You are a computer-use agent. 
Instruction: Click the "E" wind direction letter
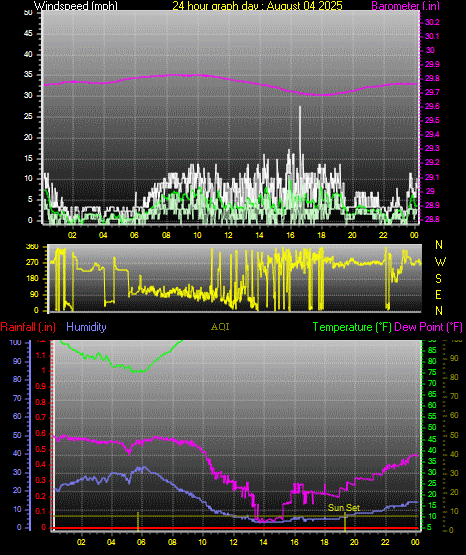pyautogui.click(x=438, y=294)
